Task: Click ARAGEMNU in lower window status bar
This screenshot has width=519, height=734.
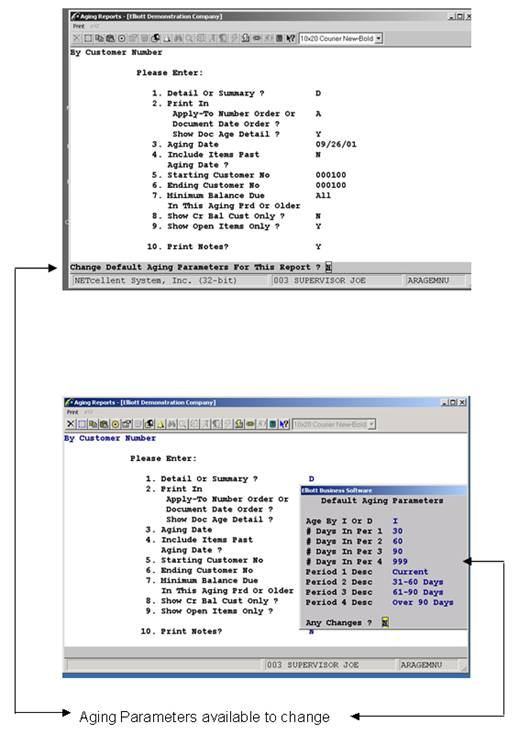Action: pyautogui.click(x=421, y=665)
